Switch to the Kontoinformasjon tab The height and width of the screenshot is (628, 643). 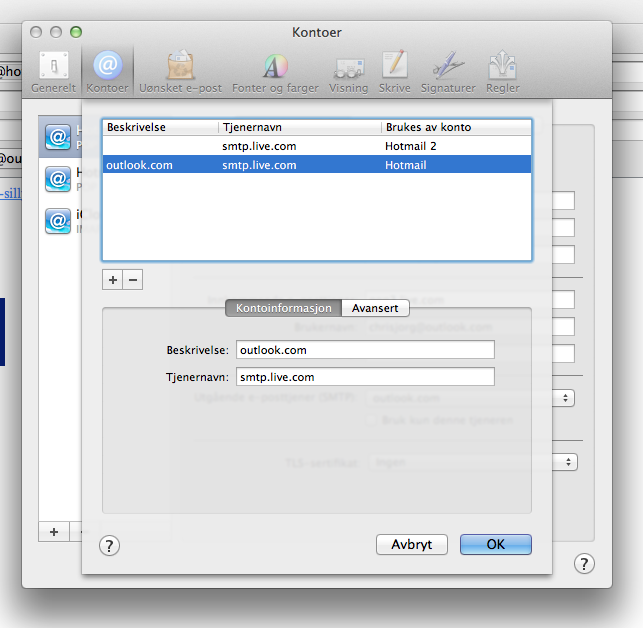click(x=283, y=308)
